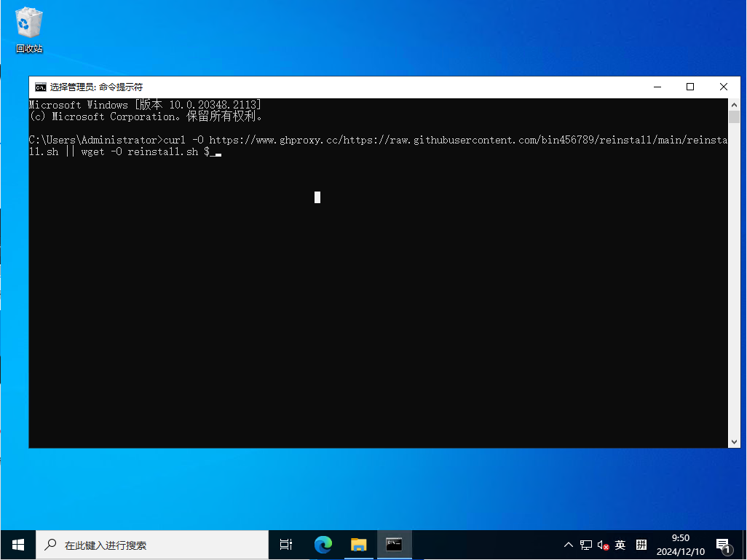The height and width of the screenshot is (560, 747).
Task: Minimize the Command Prompt window
Action: (657, 87)
